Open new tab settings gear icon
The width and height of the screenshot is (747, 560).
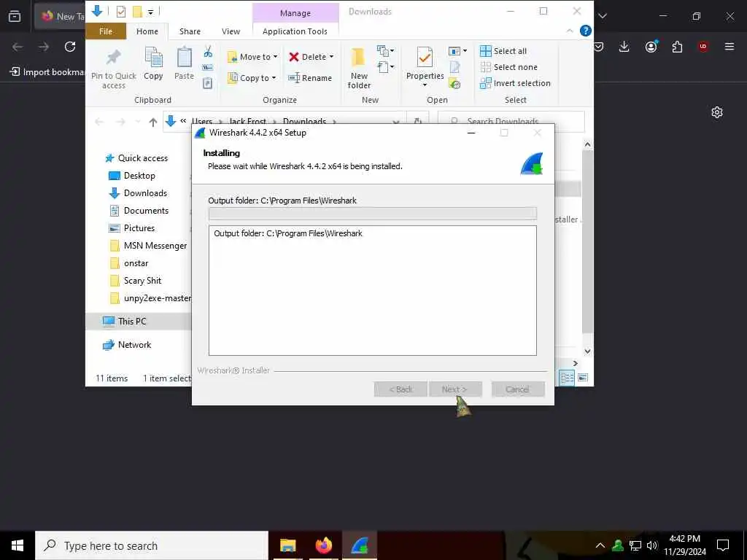click(717, 112)
